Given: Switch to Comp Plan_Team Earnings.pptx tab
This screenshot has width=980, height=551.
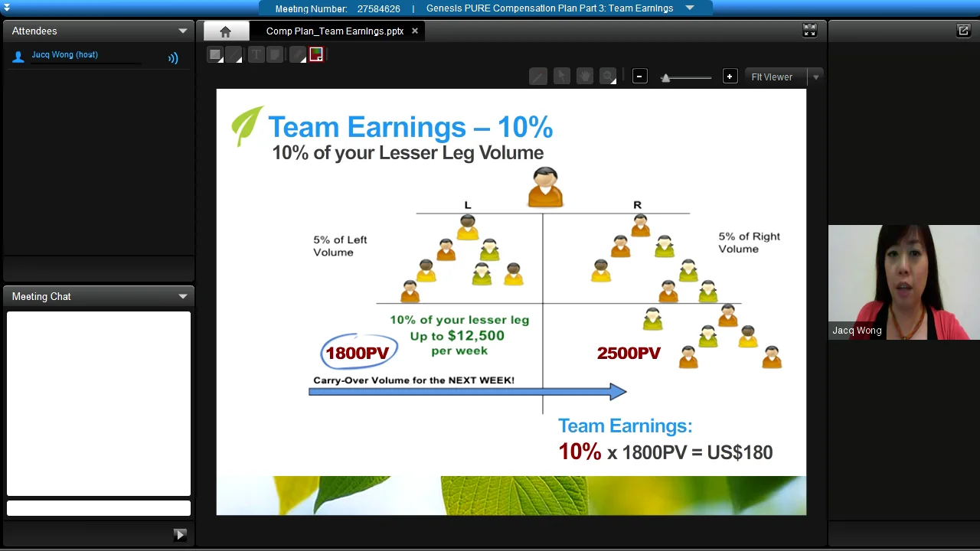Looking at the screenshot, I should click(x=335, y=31).
